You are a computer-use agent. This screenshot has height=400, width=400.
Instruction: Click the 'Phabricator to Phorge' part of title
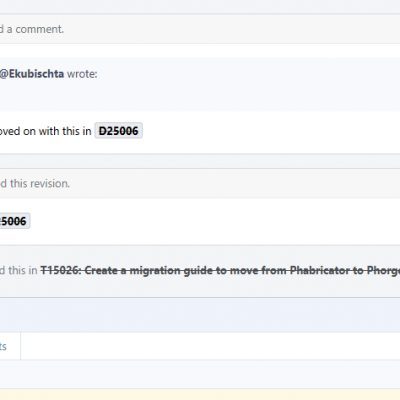[345, 270]
